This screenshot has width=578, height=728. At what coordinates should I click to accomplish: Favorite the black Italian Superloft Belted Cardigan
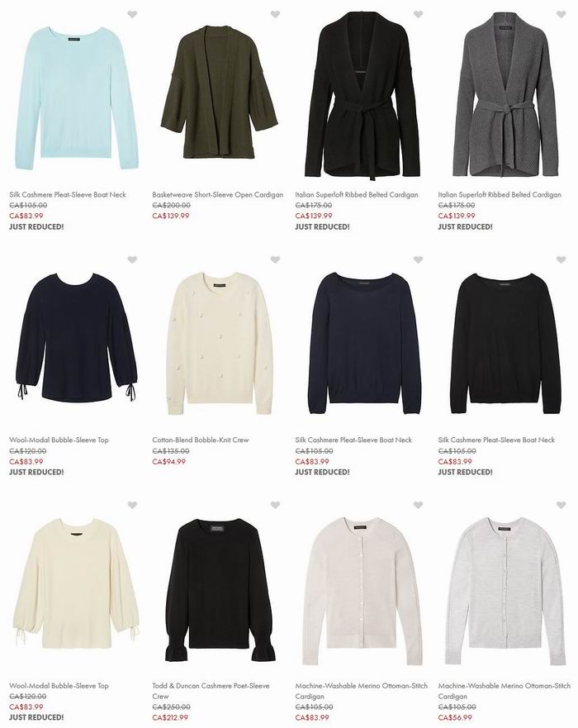click(x=418, y=14)
